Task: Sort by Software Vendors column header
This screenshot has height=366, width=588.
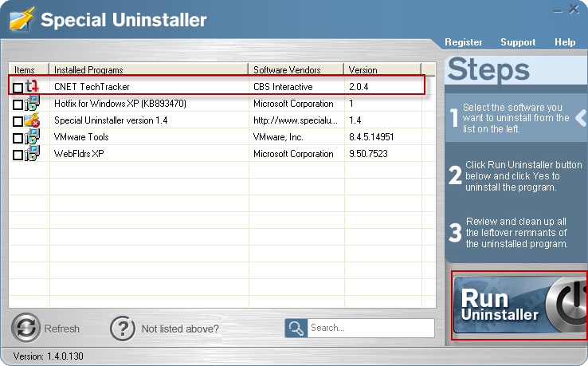Action: tap(296, 70)
